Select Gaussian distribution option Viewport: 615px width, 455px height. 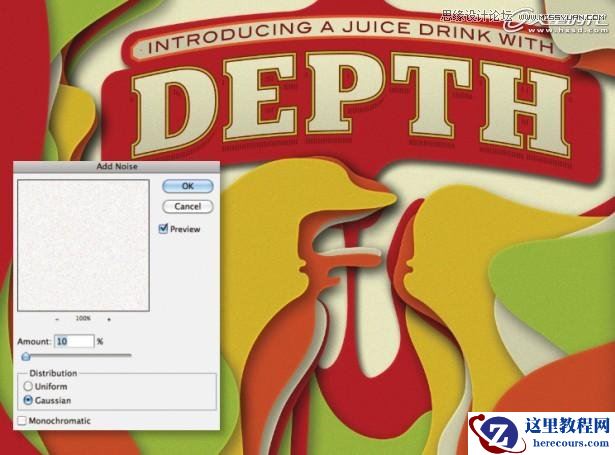28,400
